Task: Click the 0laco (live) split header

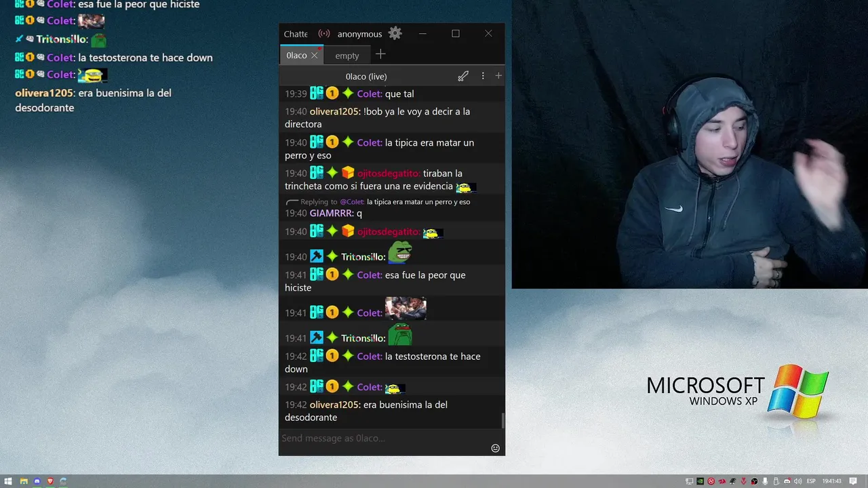Action: [366, 76]
